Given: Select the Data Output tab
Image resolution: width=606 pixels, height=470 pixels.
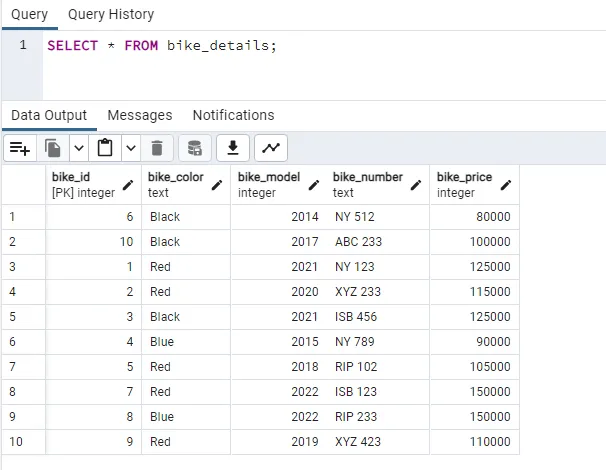Looking at the screenshot, I should click(49, 115).
